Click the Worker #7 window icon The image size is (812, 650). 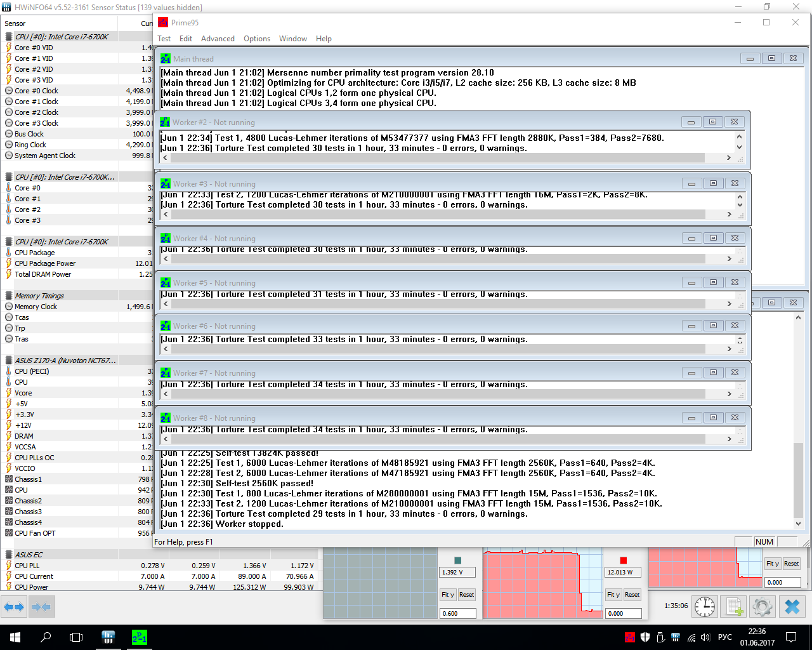(166, 373)
